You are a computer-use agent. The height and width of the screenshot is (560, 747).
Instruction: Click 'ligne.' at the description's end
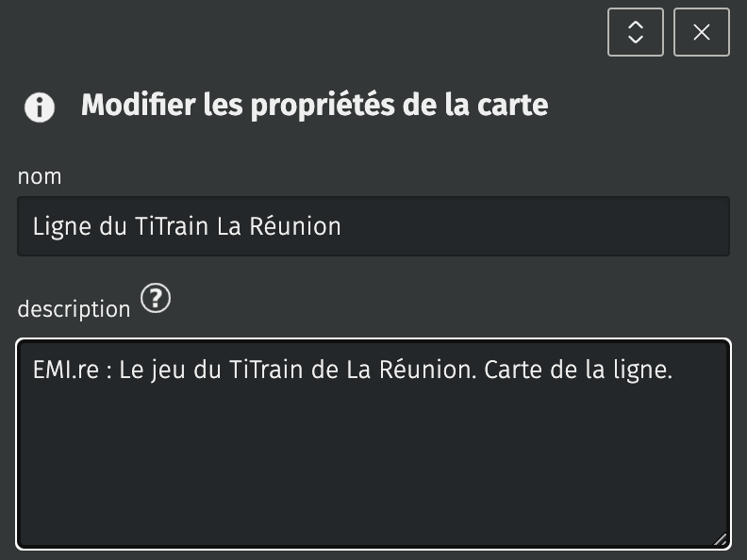coord(643,371)
